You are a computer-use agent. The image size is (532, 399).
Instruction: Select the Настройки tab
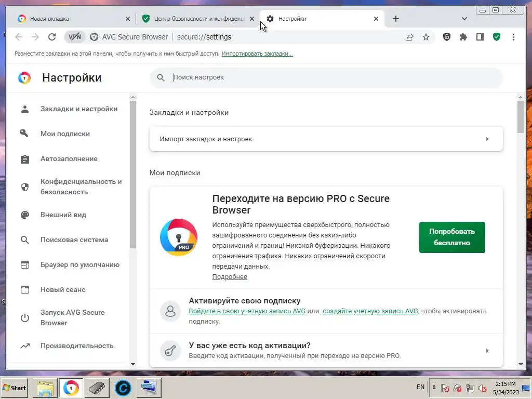point(322,19)
